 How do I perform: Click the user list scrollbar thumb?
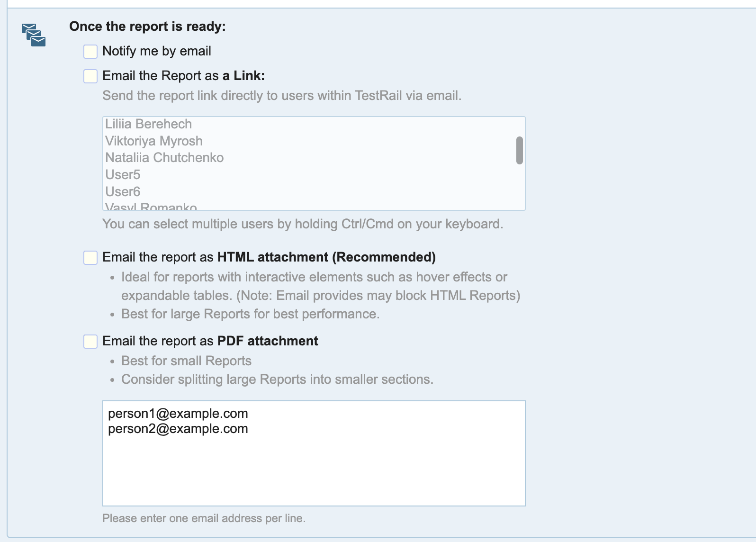(x=519, y=151)
